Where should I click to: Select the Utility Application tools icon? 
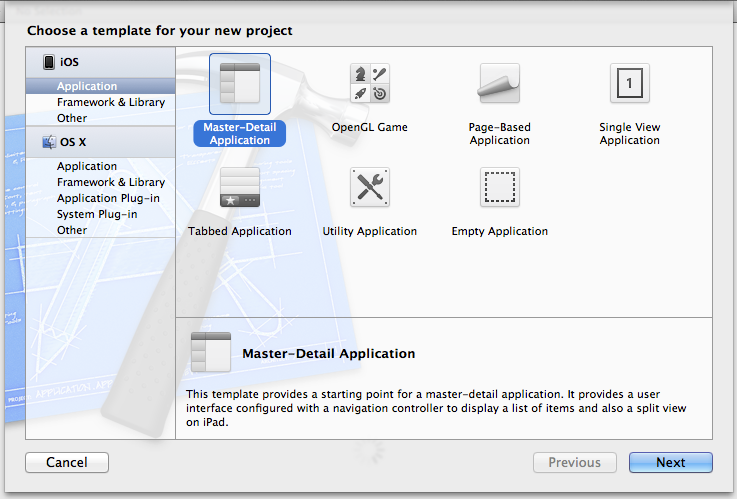(370, 187)
